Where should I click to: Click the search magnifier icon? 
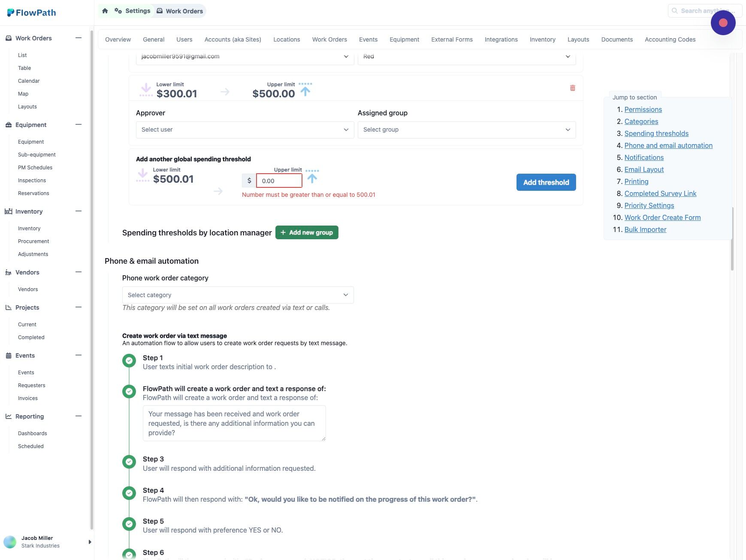tap(675, 11)
